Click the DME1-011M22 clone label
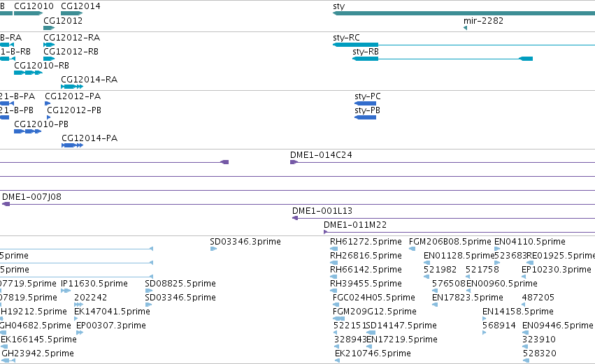The height and width of the screenshot is (364, 595). point(355,225)
